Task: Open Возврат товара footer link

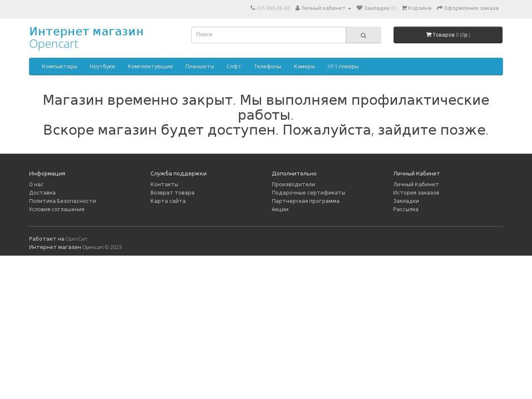Action: point(172,193)
